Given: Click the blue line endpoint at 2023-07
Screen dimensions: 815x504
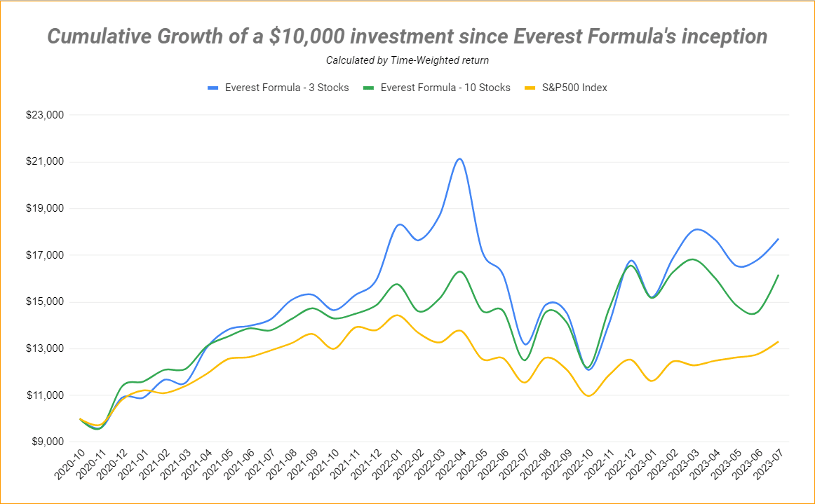Looking at the screenshot, I should pos(778,239).
